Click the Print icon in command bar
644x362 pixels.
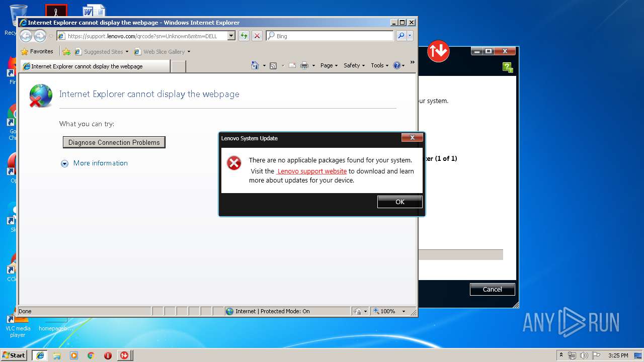304,65
